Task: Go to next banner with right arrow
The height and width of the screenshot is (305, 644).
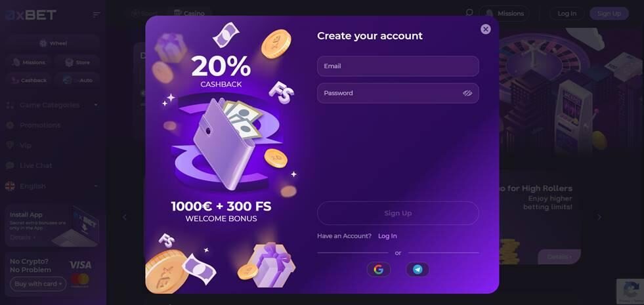Action: click(x=599, y=217)
